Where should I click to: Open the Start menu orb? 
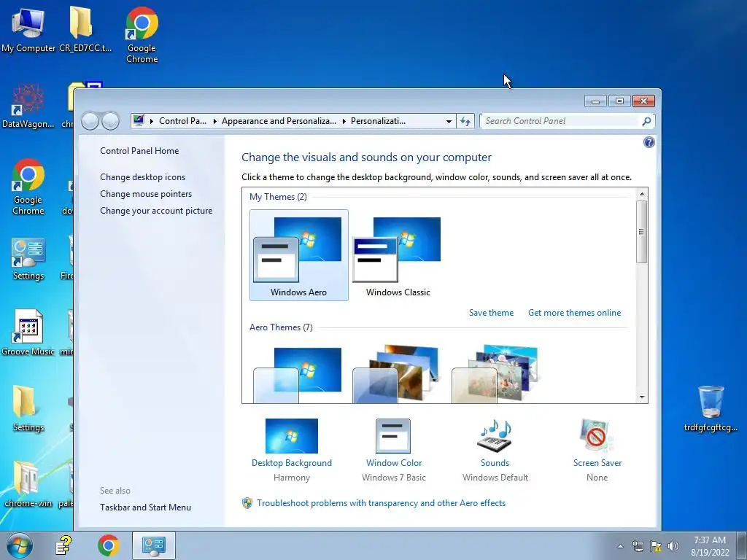click(20, 545)
